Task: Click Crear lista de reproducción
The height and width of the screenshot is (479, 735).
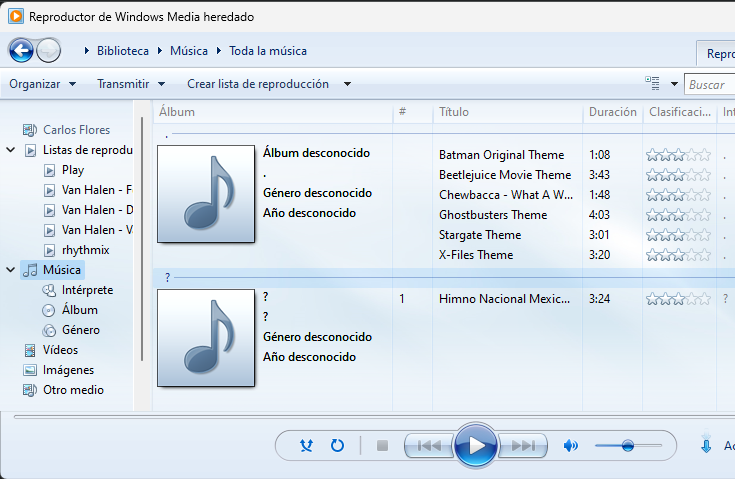Action: click(x=258, y=84)
